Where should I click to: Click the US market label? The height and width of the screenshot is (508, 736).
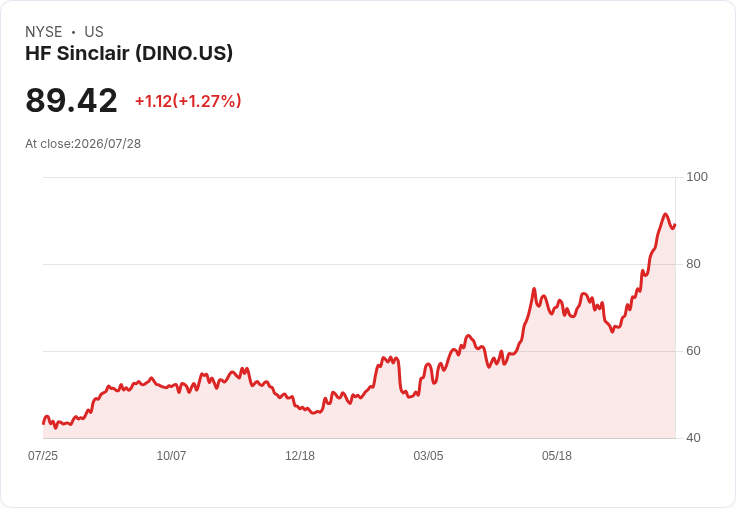point(94,32)
